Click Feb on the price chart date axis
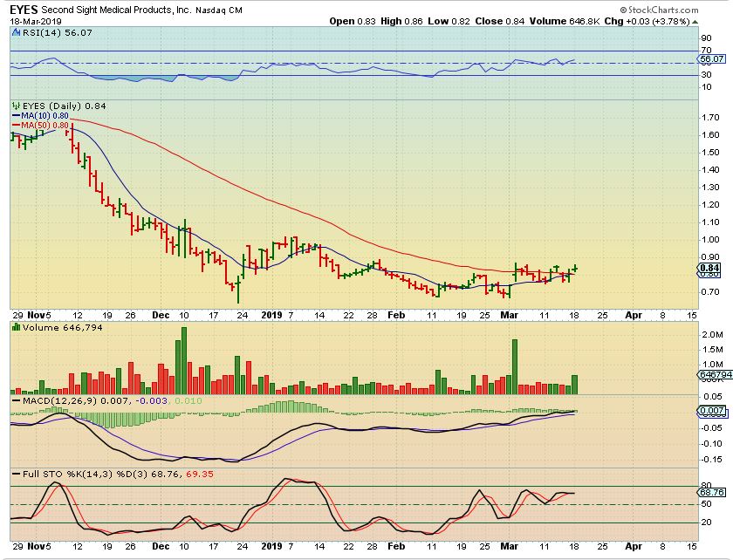Viewport: 733px width, 560px height. [396, 315]
